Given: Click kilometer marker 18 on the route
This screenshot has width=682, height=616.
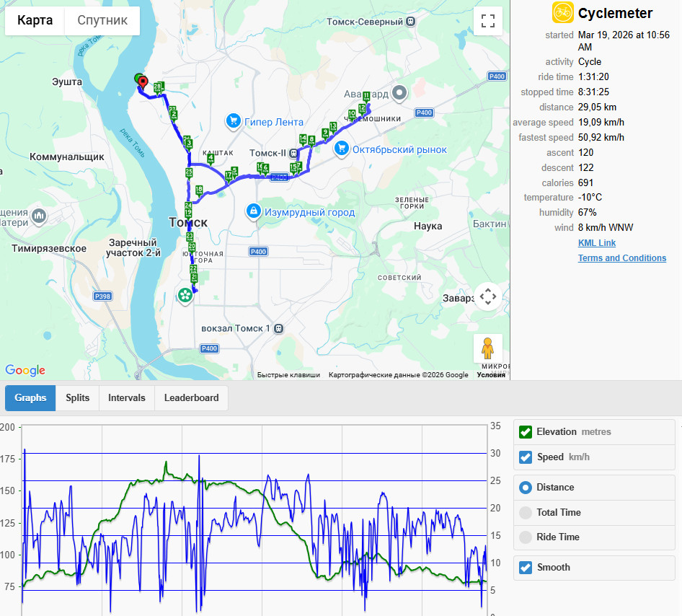Looking at the screenshot, I should coord(199,190).
